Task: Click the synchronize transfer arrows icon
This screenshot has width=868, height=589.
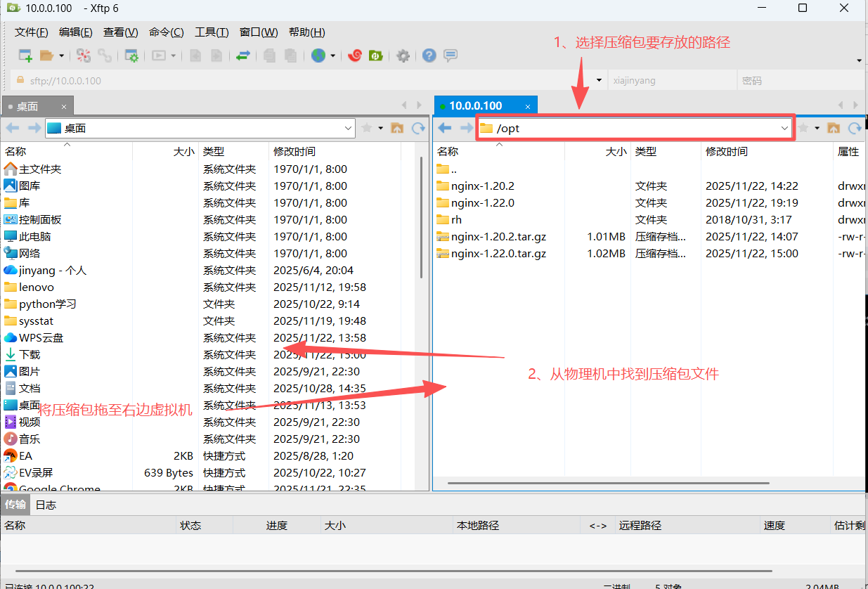Action: point(243,56)
